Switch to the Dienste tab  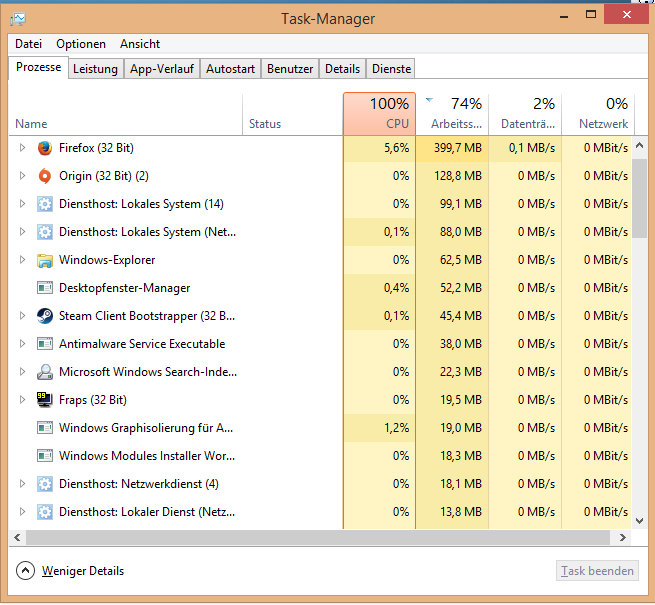[391, 69]
